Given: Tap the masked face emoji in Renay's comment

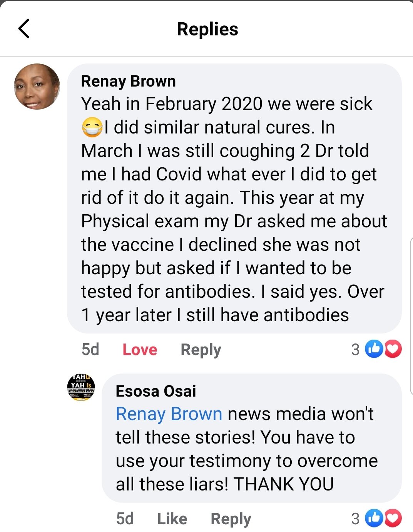Looking at the screenshot, I should point(92,128).
